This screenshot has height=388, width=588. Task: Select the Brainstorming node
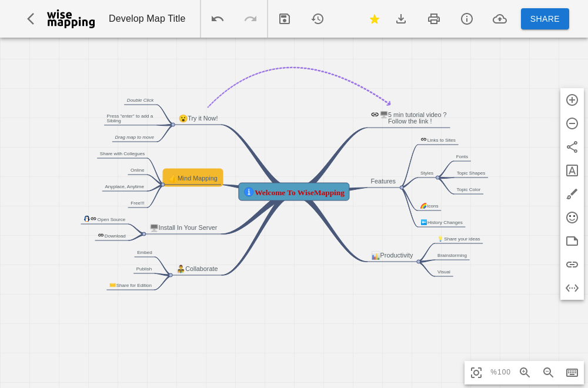pos(452,256)
